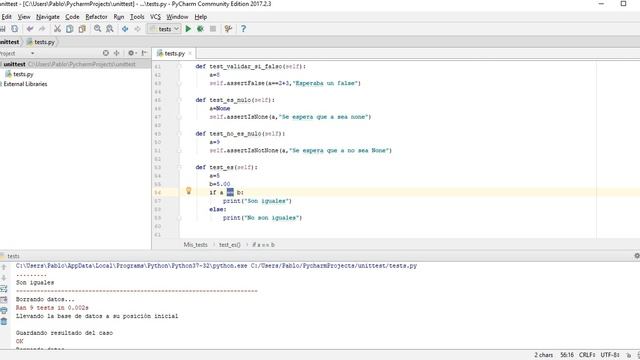Start debugging with the bug icon
640x360 pixels.
click(x=200, y=29)
